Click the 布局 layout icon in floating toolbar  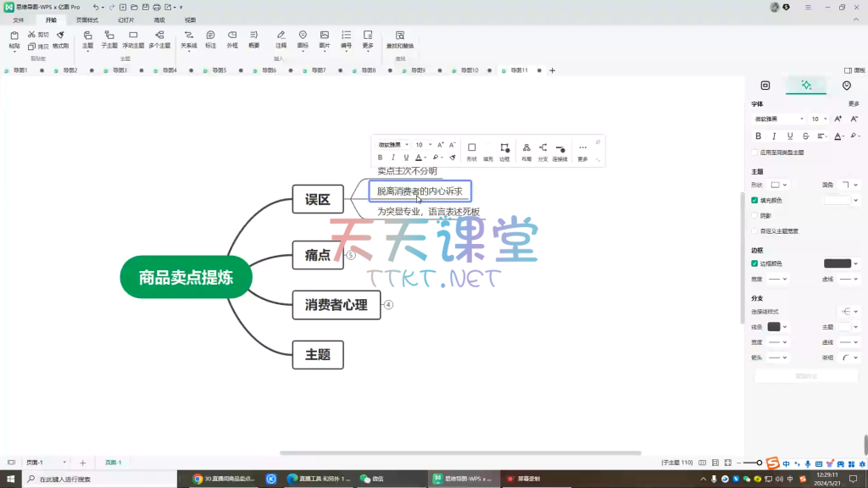[526, 151]
